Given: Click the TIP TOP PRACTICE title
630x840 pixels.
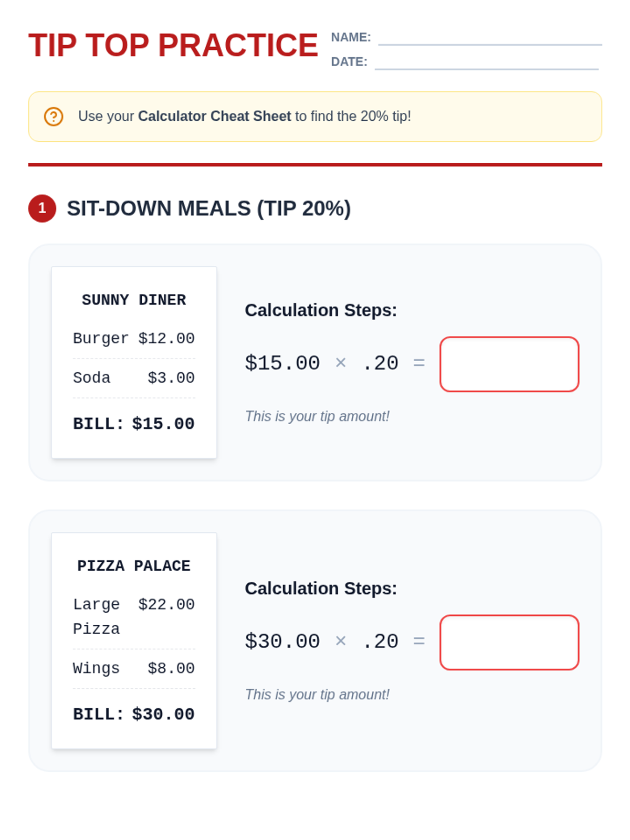Looking at the screenshot, I should coord(173,45).
